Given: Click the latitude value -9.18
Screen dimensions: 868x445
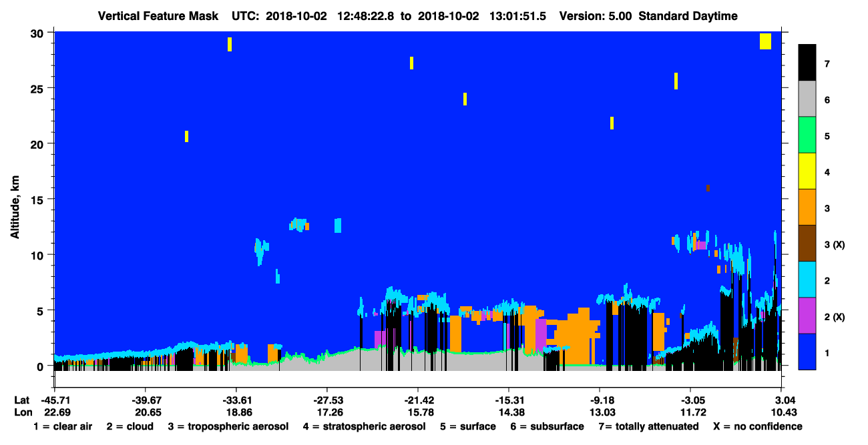Looking at the screenshot, I should pyautogui.click(x=600, y=400).
